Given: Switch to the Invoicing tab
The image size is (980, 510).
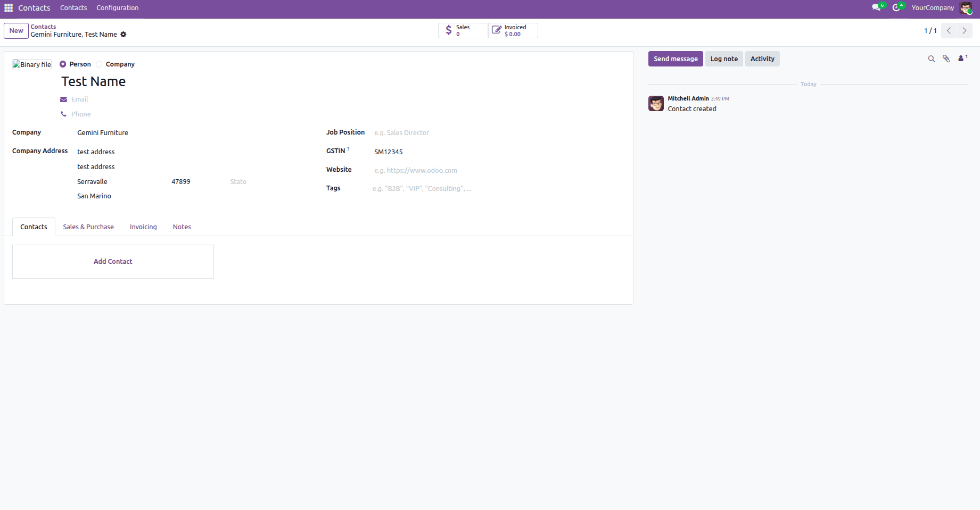Looking at the screenshot, I should coord(143,227).
